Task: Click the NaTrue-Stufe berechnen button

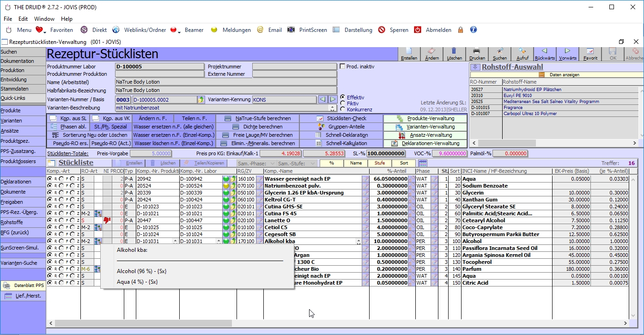Action: [x=258, y=118]
